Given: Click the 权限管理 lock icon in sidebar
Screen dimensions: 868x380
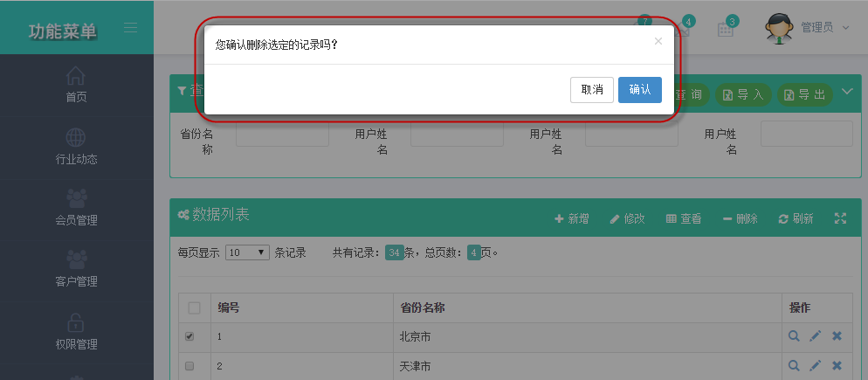Looking at the screenshot, I should tap(76, 321).
